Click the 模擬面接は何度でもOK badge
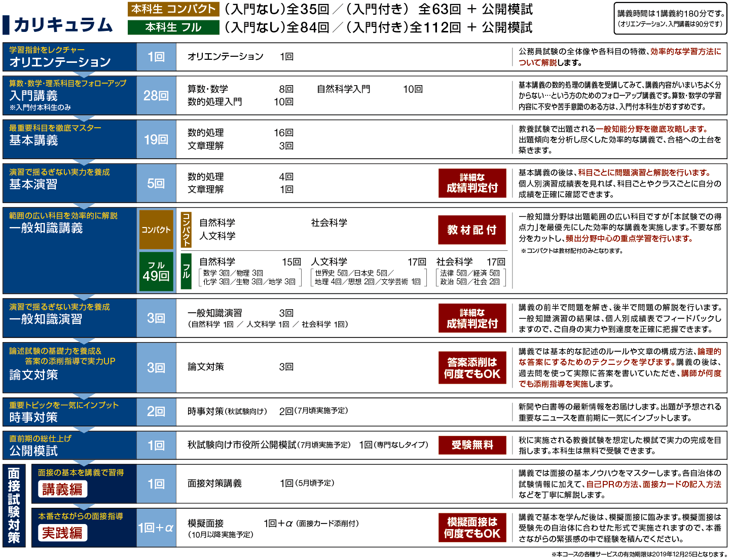The image size is (730, 560). pos(472,528)
